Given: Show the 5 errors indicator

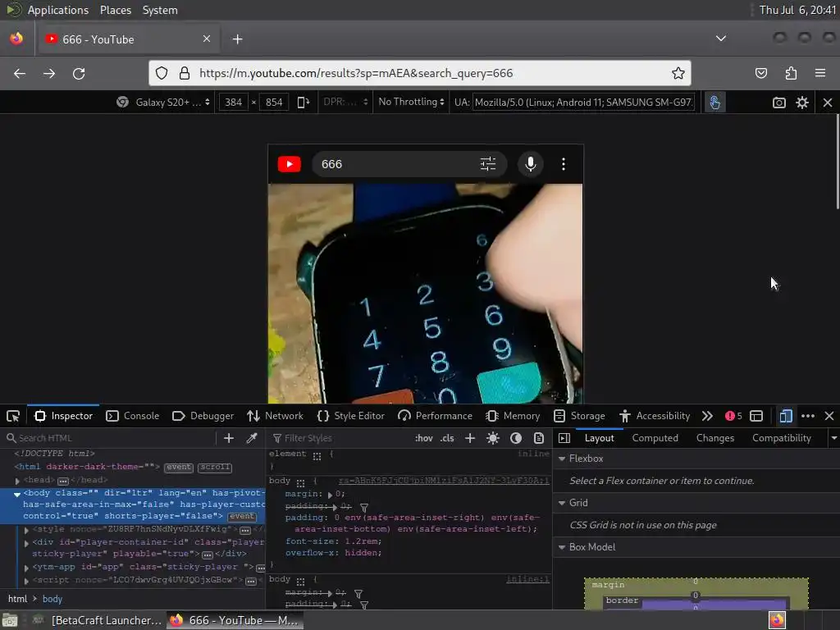Looking at the screenshot, I should click(733, 416).
